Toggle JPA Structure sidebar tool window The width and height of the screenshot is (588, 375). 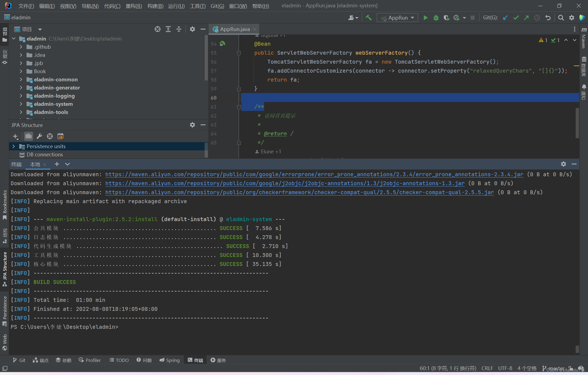(x=5, y=269)
